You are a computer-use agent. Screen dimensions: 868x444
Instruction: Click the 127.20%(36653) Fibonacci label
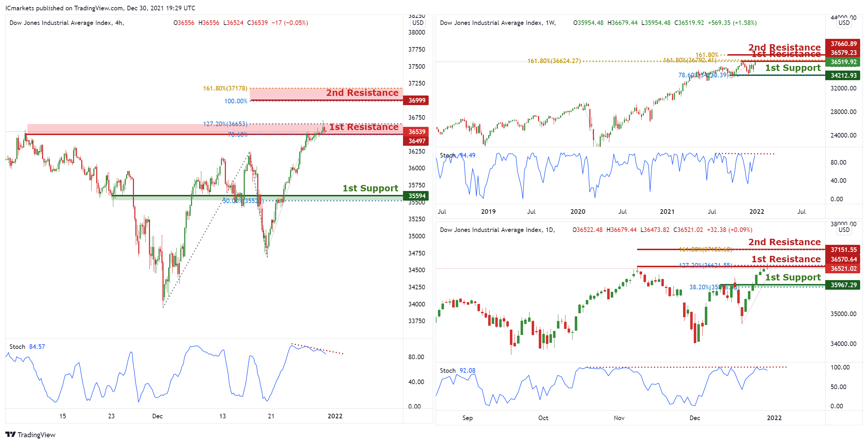pos(225,124)
